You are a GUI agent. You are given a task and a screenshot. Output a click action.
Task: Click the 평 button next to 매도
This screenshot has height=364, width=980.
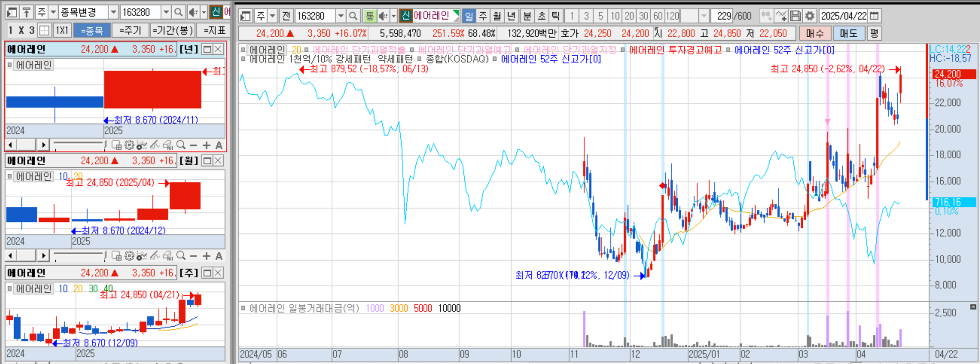874,34
